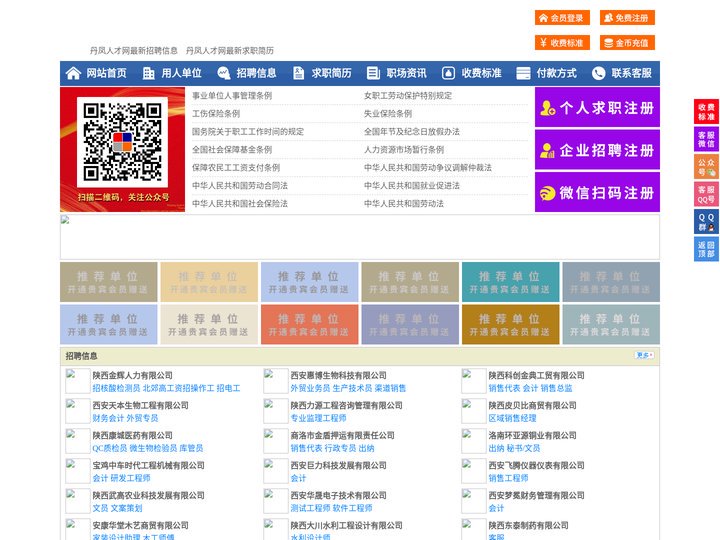Click 测试工程师 job link
The height and width of the screenshot is (540, 720).
pyautogui.click(x=310, y=508)
